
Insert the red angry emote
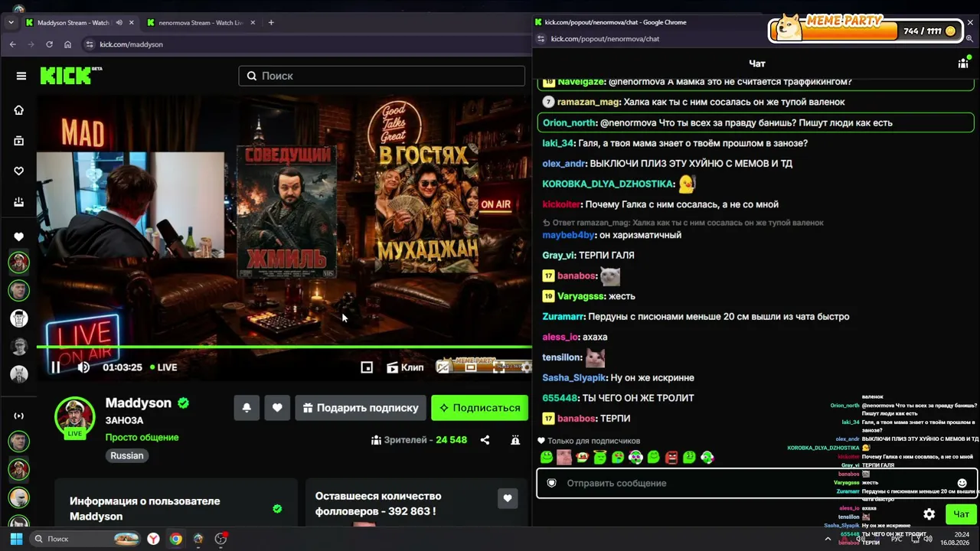point(671,458)
